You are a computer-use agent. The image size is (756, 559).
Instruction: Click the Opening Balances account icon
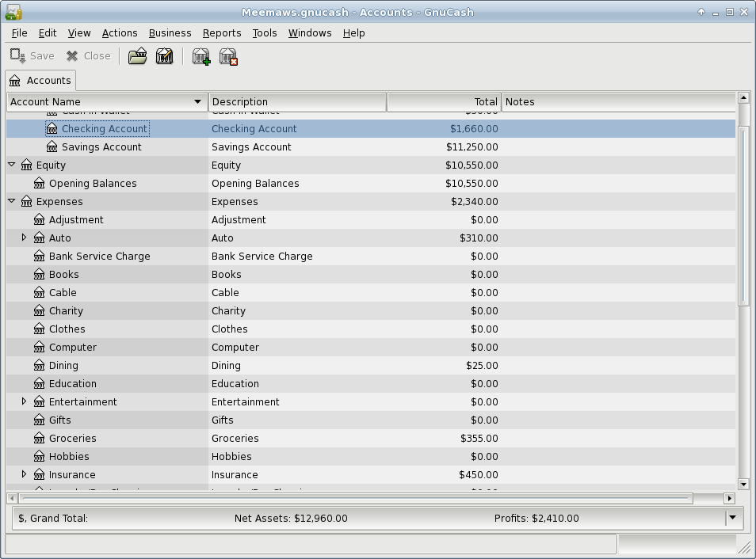(39, 184)
